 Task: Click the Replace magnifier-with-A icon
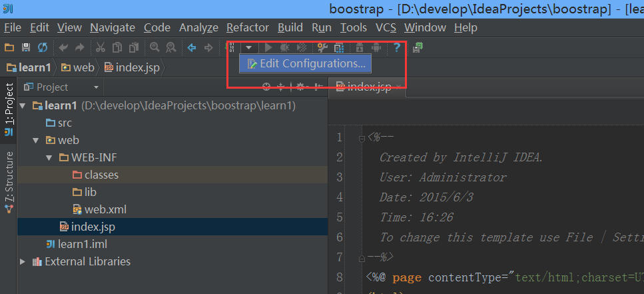pos(171,48)
